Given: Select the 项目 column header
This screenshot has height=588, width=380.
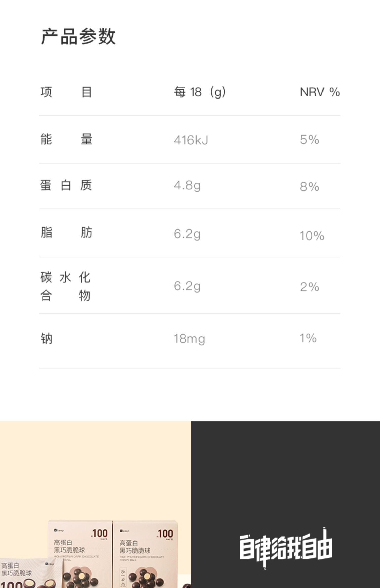Looking at the screenshot, I should coord(66,92).
